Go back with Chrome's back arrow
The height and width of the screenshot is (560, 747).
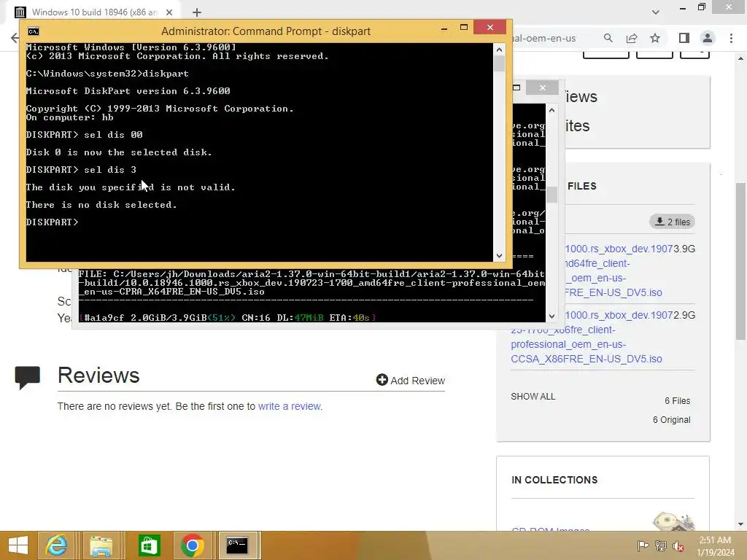tap(15, 38)
